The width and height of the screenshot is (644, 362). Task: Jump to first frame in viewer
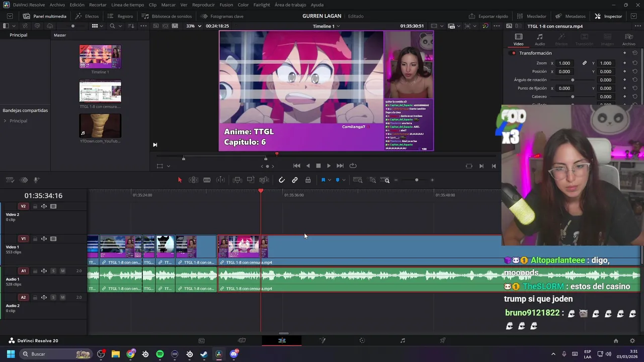point(297,166)
